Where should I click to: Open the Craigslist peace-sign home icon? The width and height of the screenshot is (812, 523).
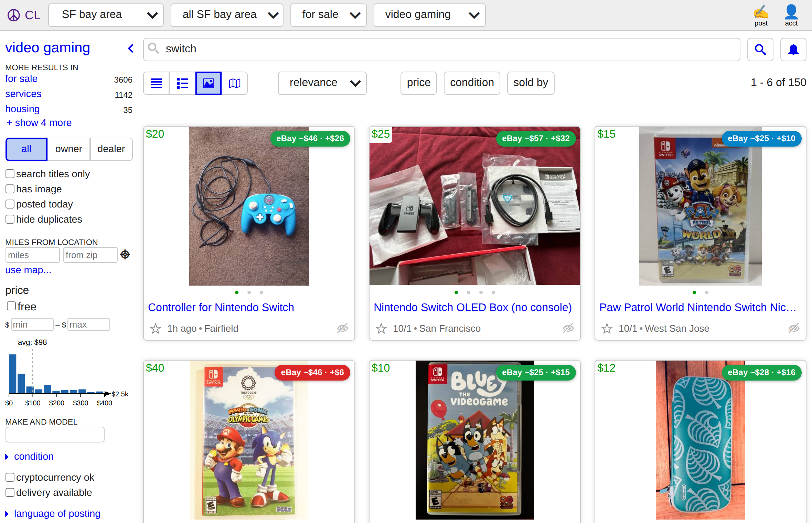tap(13, 15)
